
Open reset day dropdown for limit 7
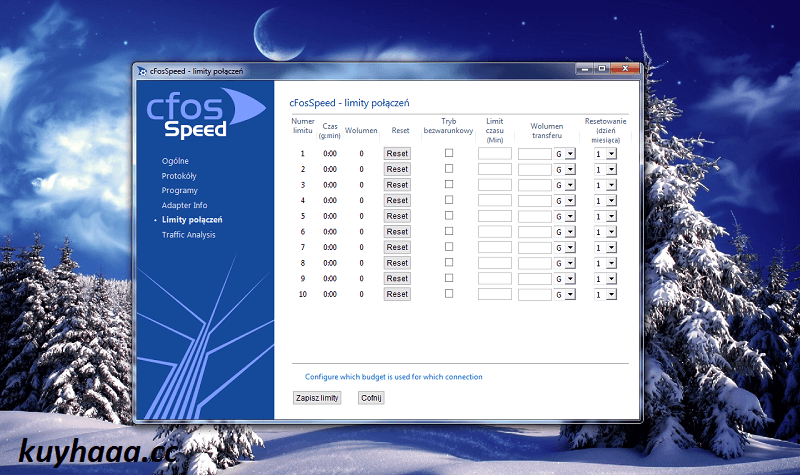606,248
